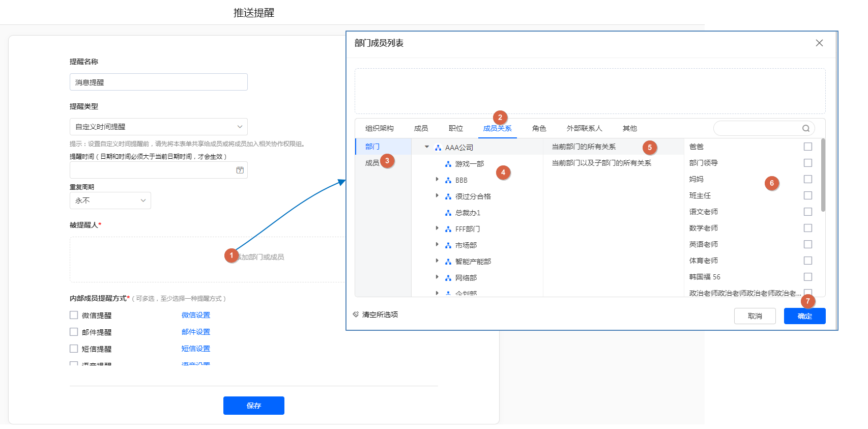Viewport: 868px width, 429px height.
Task: Switch to the 组织架构 tab
Action: coord(379,128)
